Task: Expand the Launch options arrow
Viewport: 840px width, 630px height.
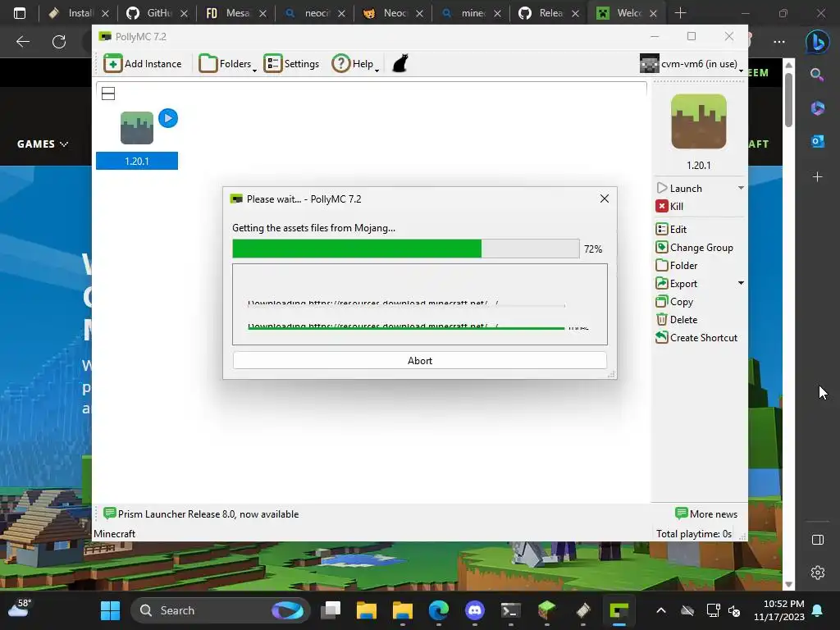Action: (741, 188)
